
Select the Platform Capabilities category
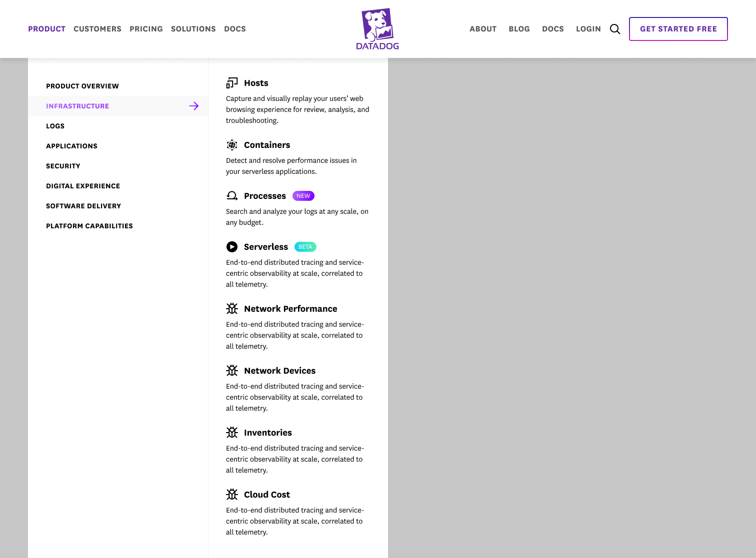coord(89,226)
